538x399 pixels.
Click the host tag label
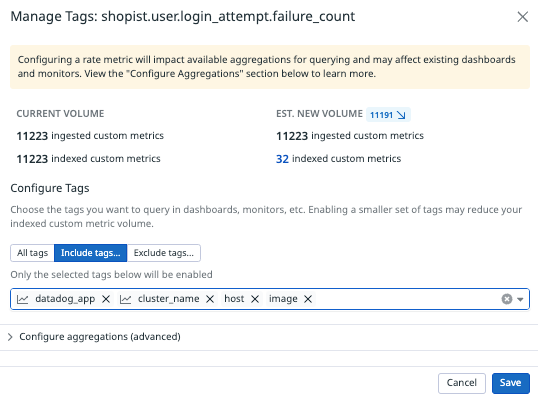tap(234, 299)
